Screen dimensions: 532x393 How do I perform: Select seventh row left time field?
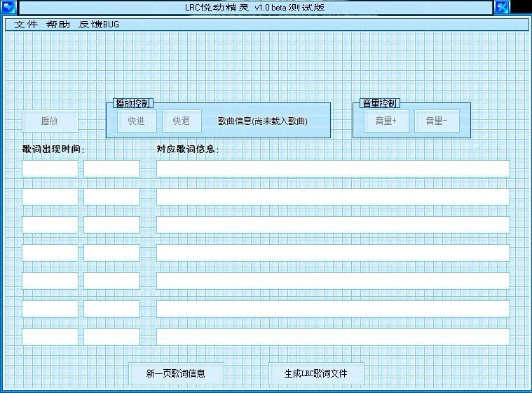(x=50, y=337)
